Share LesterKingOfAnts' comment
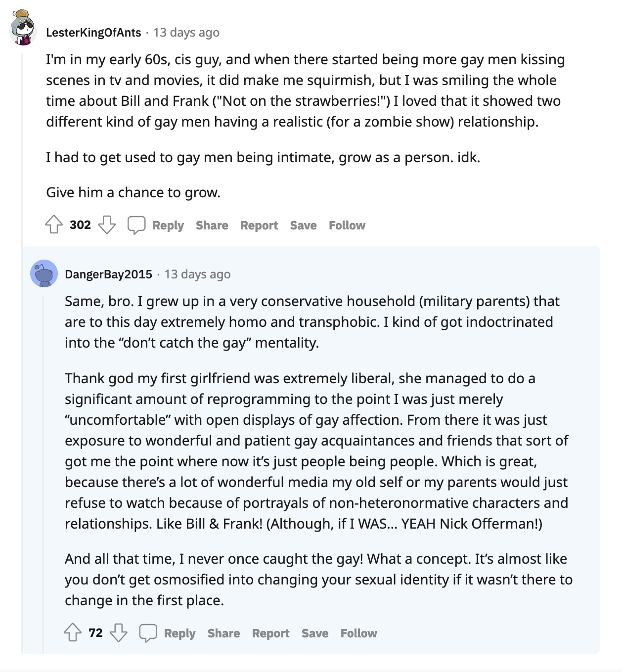 coord(212,225)
